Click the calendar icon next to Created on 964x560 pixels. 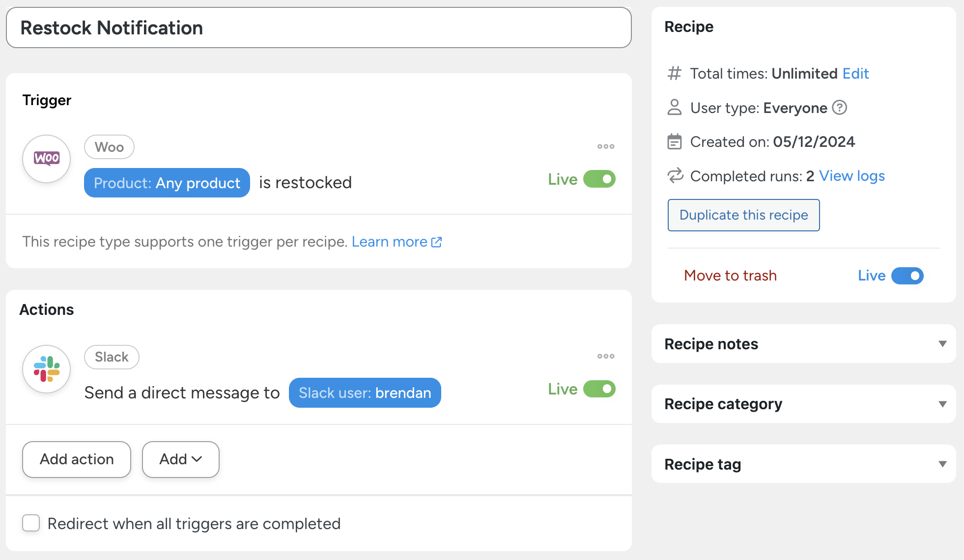(x=675, y=142)
